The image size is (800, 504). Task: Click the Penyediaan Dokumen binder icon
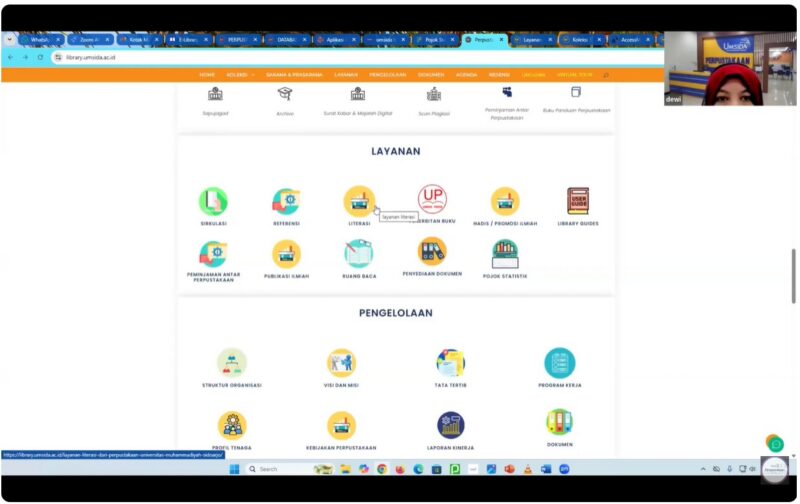click(x=432, y=251)
